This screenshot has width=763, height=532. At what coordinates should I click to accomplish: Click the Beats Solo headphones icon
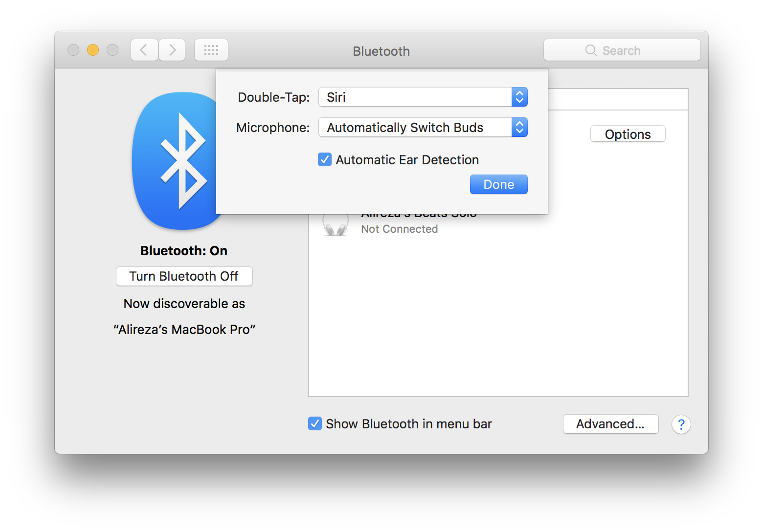click(x=336, y=224)
